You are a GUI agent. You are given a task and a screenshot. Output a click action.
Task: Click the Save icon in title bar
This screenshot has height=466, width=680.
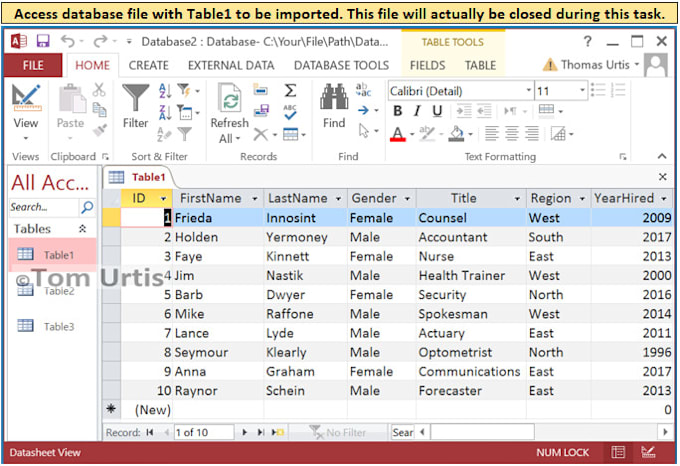(x=43, y=41)
